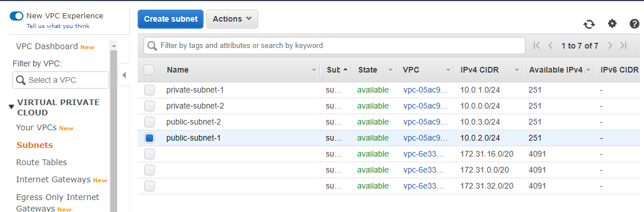Screen dimensions: 644x212
Task: Toggle the New VPC Experience switch
Action: click(x=17, y=16)
